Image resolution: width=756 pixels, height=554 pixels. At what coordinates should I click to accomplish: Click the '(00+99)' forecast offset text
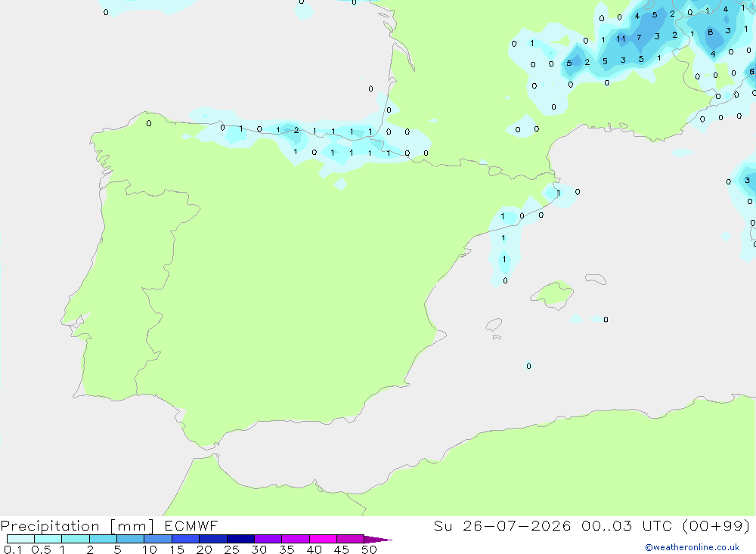pos(717,525)
